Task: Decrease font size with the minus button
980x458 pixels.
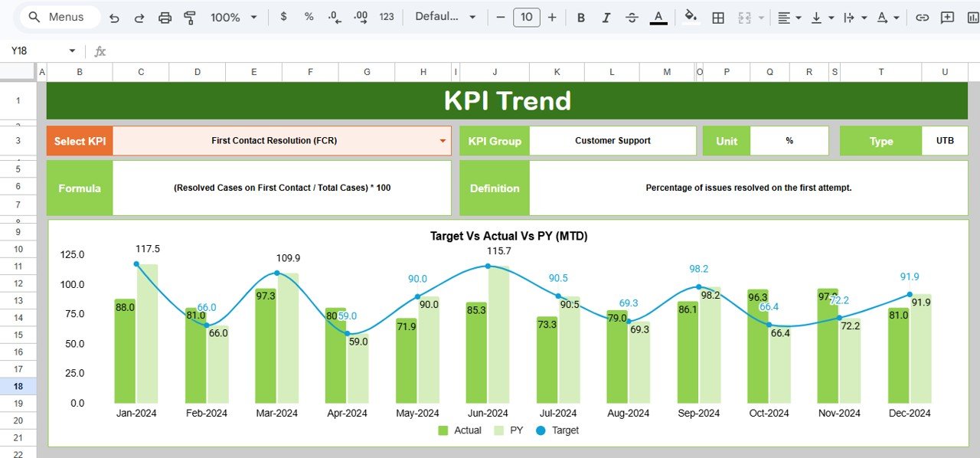Action: 501,17
